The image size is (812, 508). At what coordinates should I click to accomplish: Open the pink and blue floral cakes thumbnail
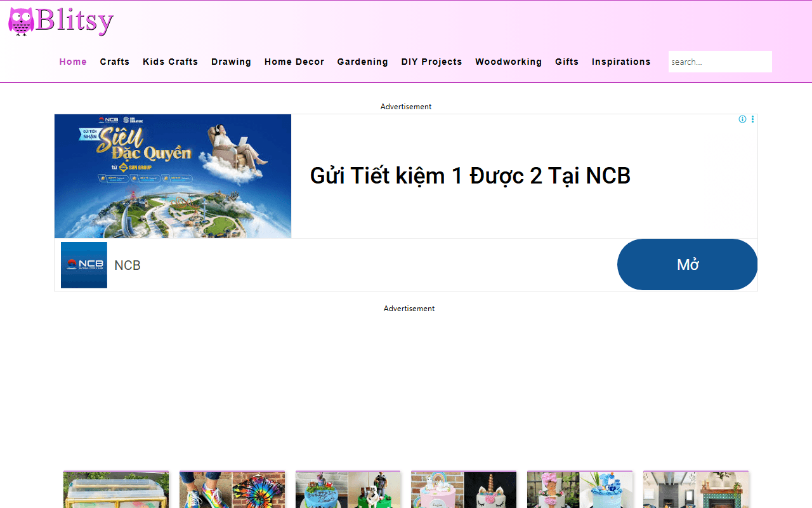point(580,490)
